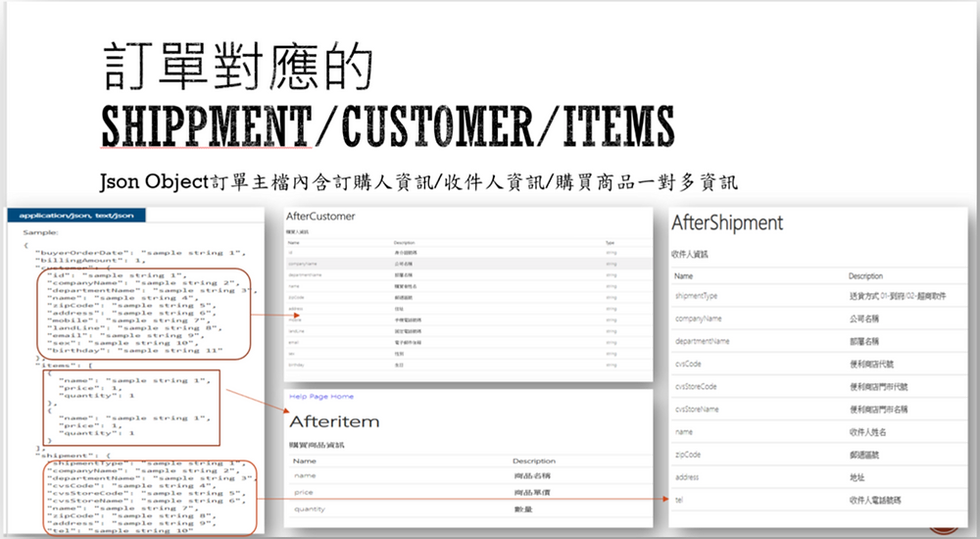This screenshot has width=980, height=539.
Task: Click the "birthday" line in JSON sample
Action: pos(134,350)
